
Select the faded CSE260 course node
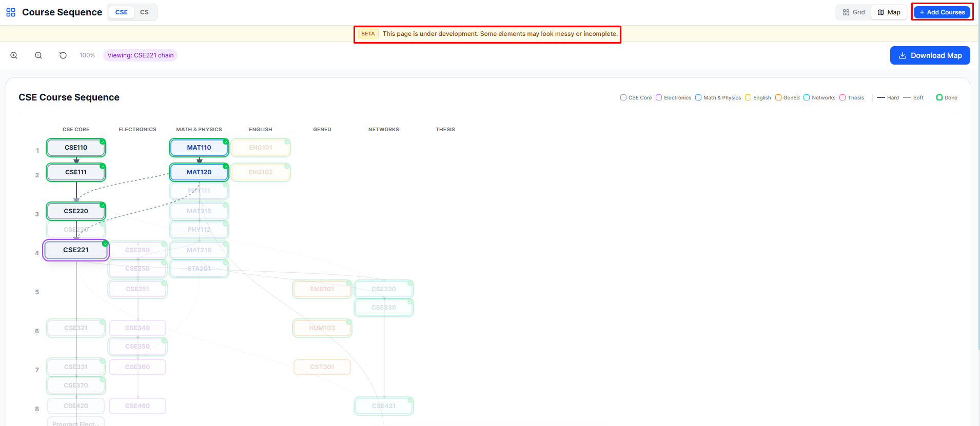pos(138,250)
